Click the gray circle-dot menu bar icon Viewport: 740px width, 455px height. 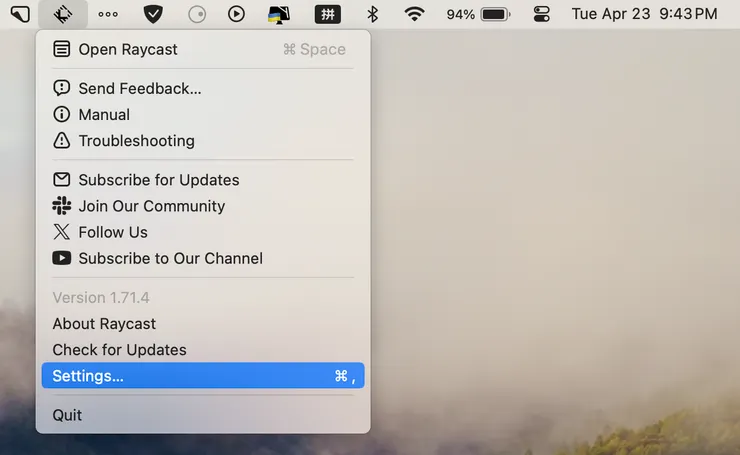tap(197, 14)
